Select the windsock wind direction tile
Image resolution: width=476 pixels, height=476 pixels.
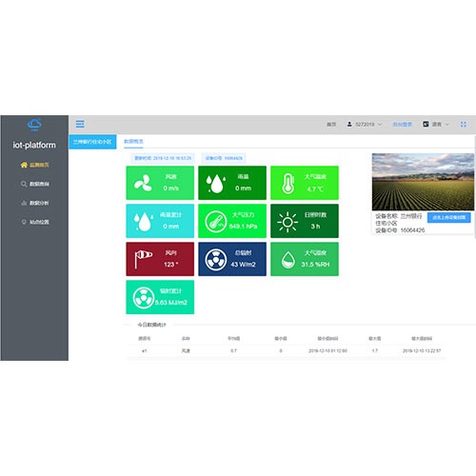click(x=160, y=259)
